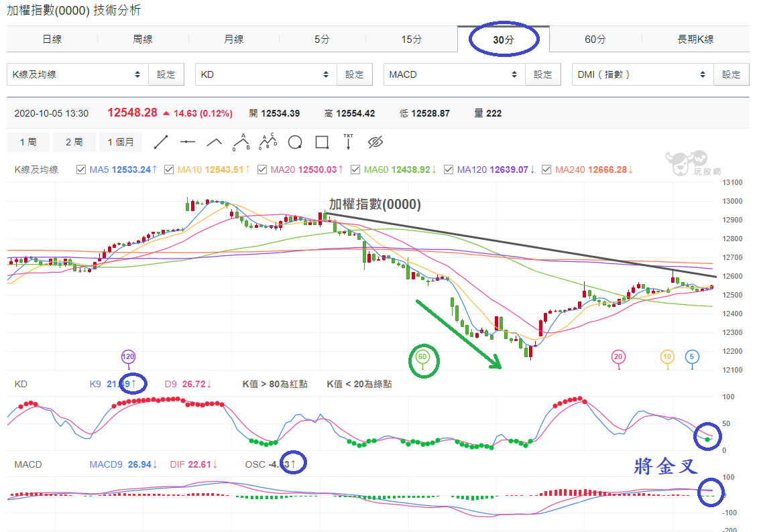Set chart range to 2周
Screen dimensions: 757x532
[74, 142]
